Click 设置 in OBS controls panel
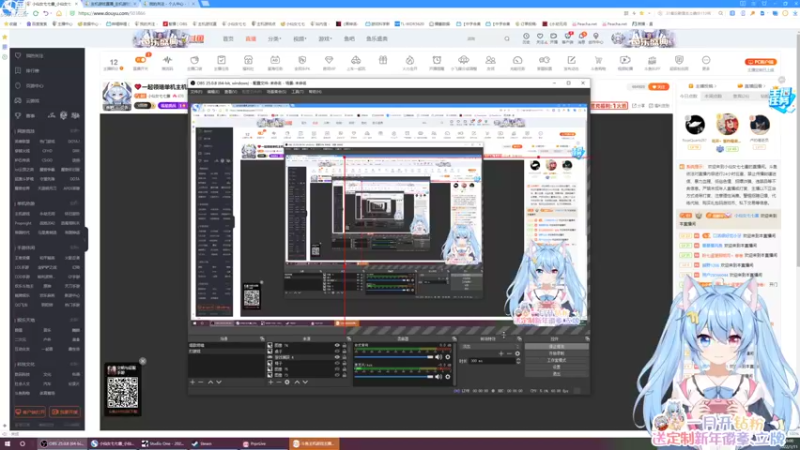This screenshot has width=800, height=450. (x=557, y=367)
